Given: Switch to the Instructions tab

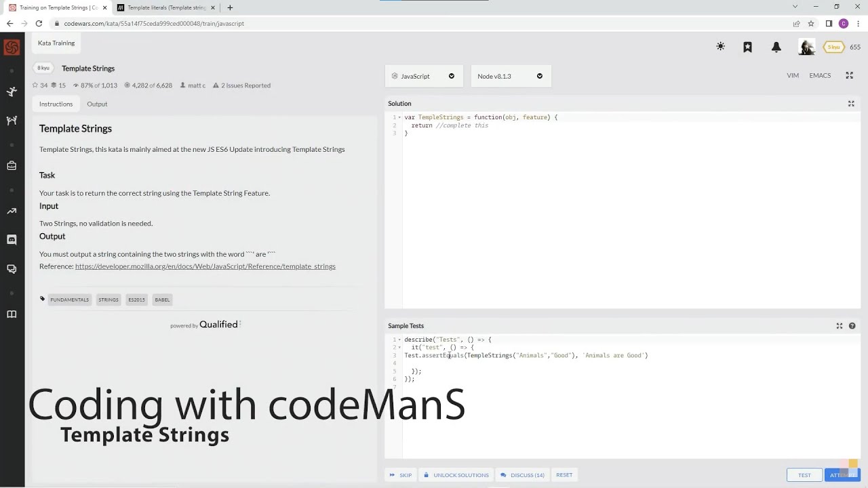Looking at the screenshot, I should coord(56,104).
